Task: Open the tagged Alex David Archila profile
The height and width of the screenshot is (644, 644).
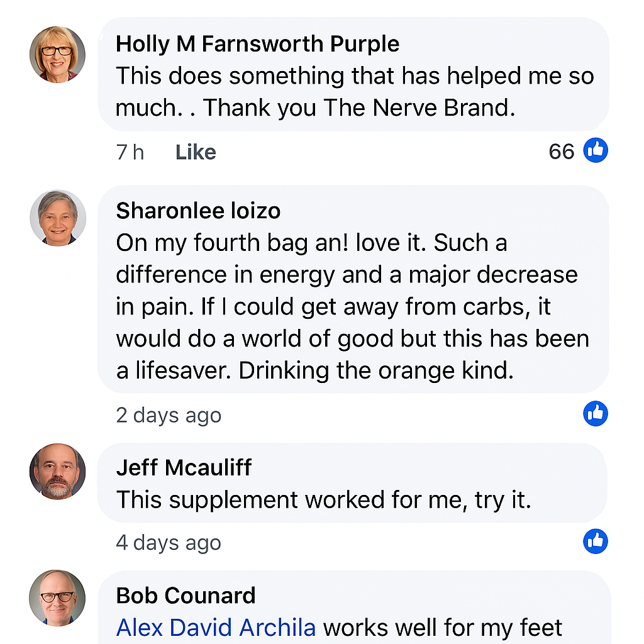Action: tap(216, 628)
